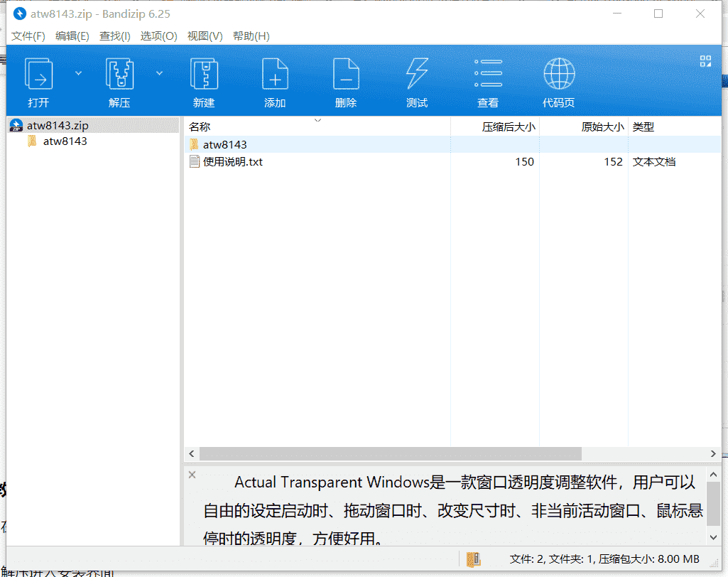Open the 文件(F) menu

pos(28,36)
